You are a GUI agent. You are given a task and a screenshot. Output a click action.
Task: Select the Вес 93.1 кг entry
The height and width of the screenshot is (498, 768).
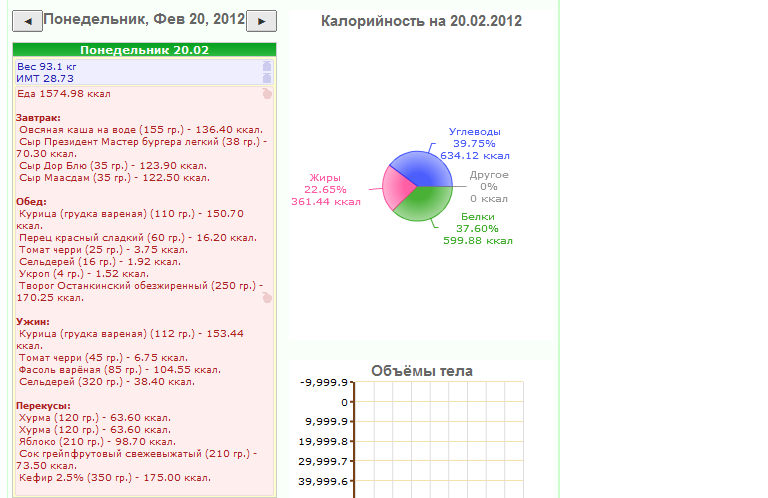pyautogui.click(x=47, y=67)
